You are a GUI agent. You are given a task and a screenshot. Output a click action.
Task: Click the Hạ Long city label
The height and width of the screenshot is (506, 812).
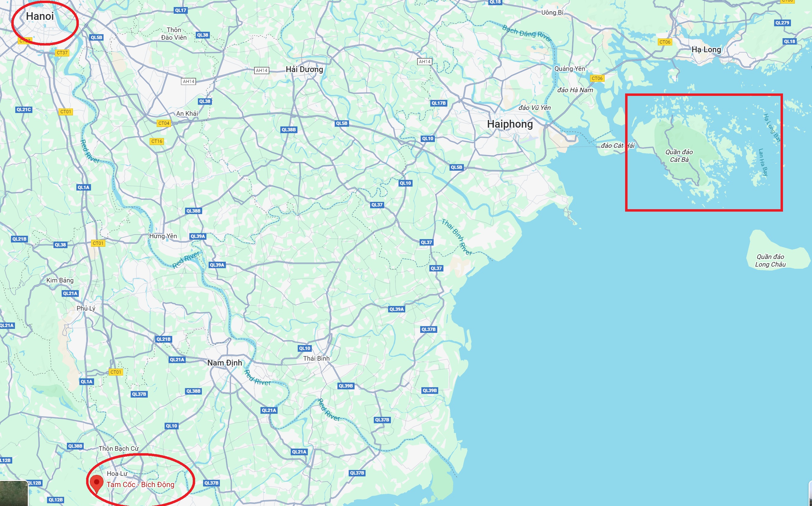706,49
